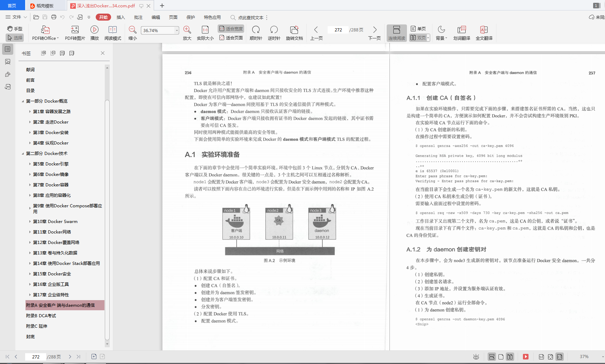Click 缩小 zoom out magnifier
The height and width of the screenshot is (364, 605).
pyautogui.click(x=132, y=33)
